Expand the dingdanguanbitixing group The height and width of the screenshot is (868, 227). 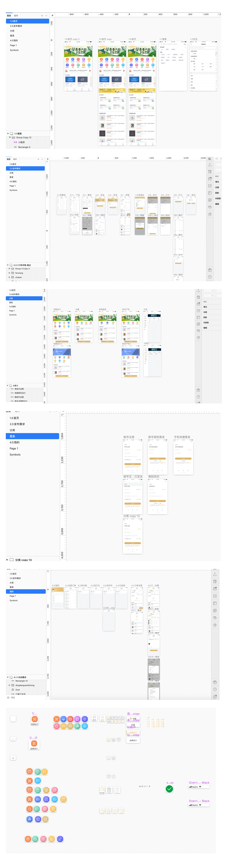[x=9, y=685]
